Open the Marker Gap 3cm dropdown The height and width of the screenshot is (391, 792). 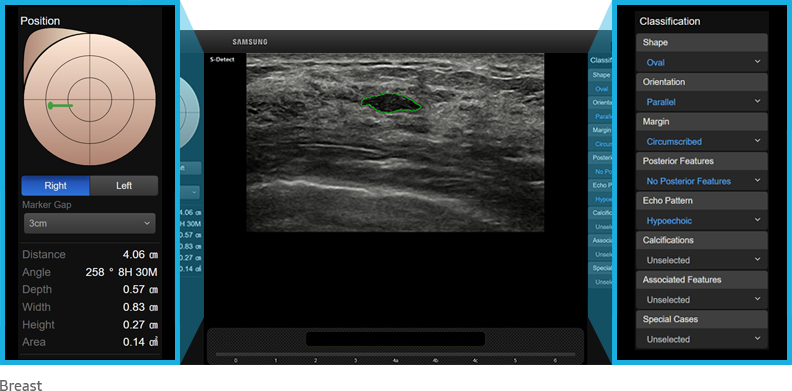89,223
